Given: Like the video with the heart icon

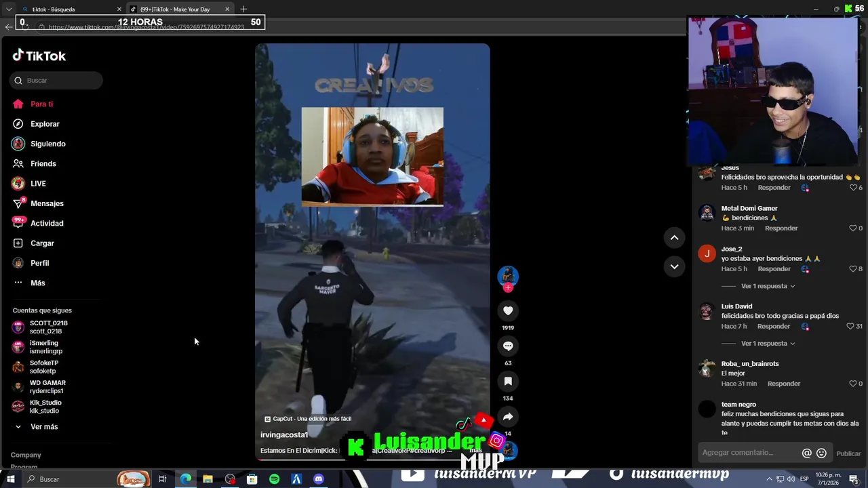Looking at the screenshot, I should (x=508, y=310).
